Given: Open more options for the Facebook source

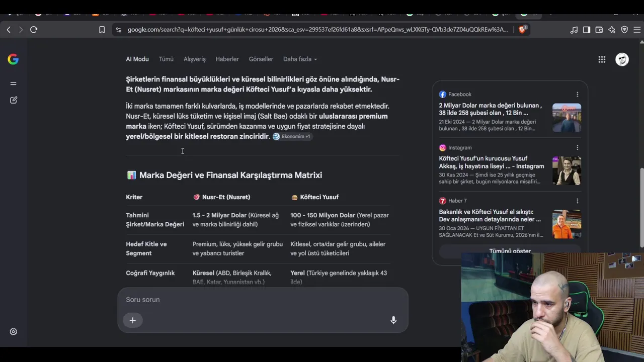Looking at the screenshot, I should (577, 95).
